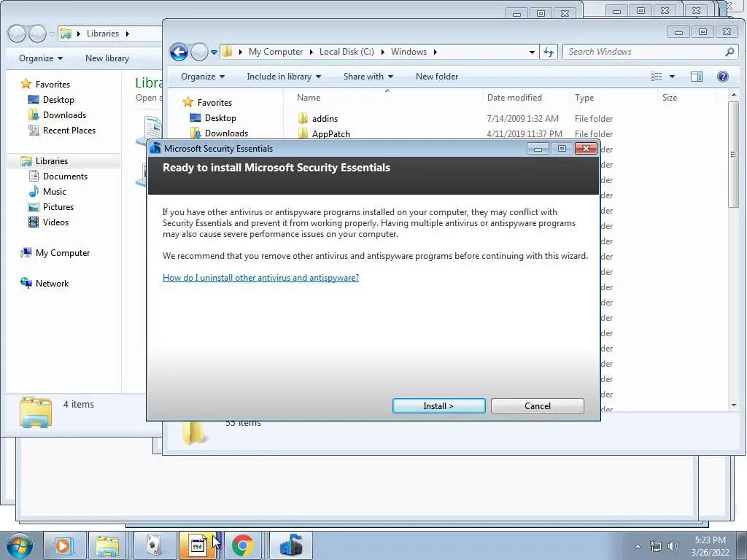Refresh the Windows folder view
The height and width of the screenshot is (560, 747).
pyautogui.click(x=549, y=52)
